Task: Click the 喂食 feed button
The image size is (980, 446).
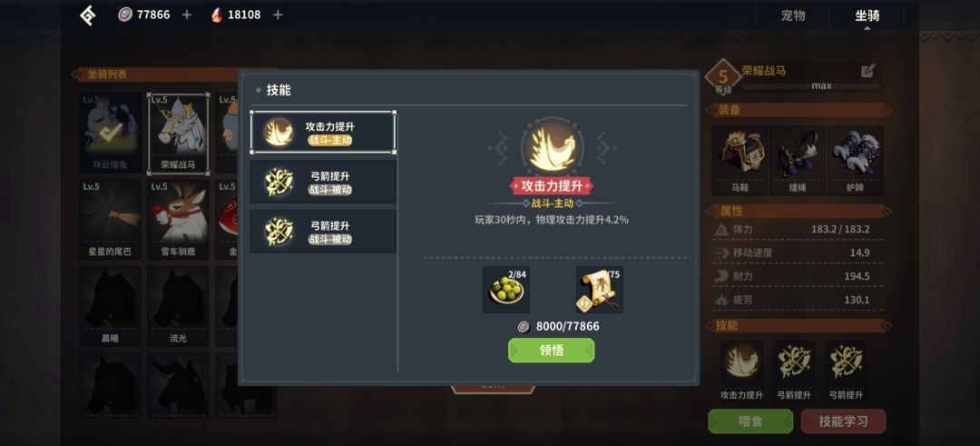Action: point(750,421)
